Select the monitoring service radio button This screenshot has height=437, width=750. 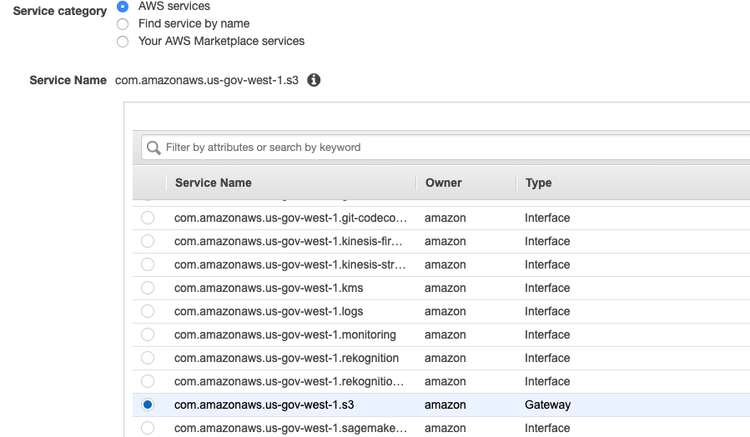[x=148, y=335]
